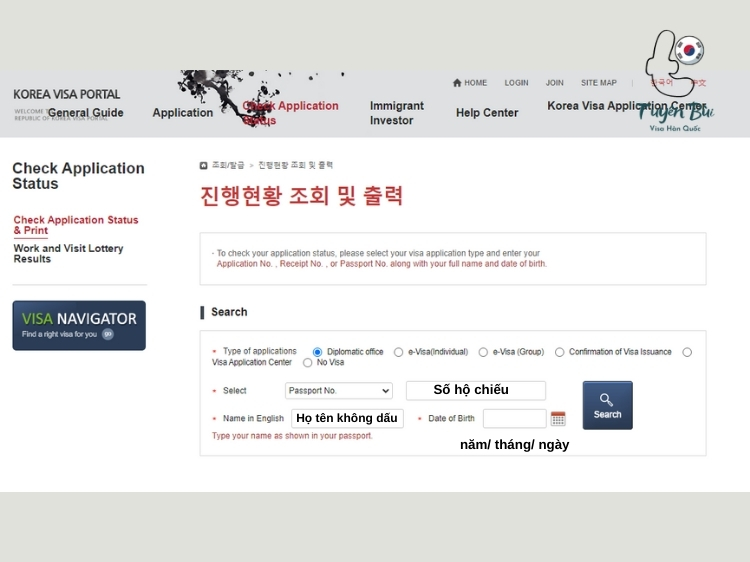
Task: Click the Name in English input field
Action: [347, 419]
